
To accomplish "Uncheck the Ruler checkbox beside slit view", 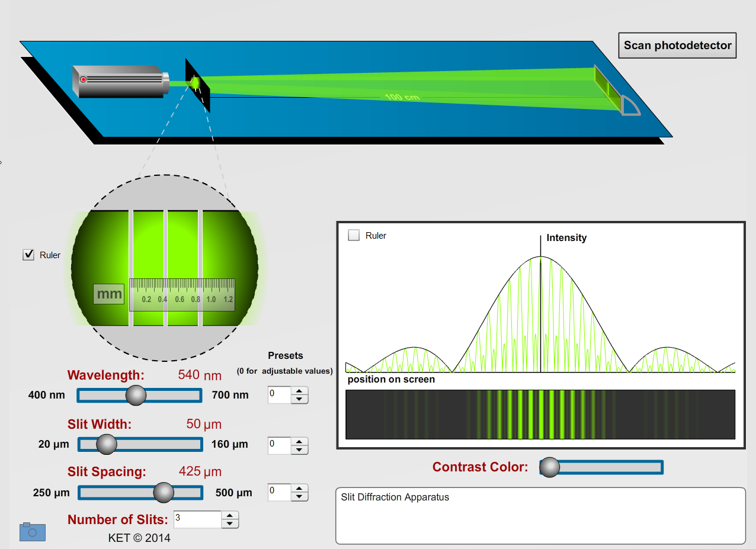I will point(28,255).
